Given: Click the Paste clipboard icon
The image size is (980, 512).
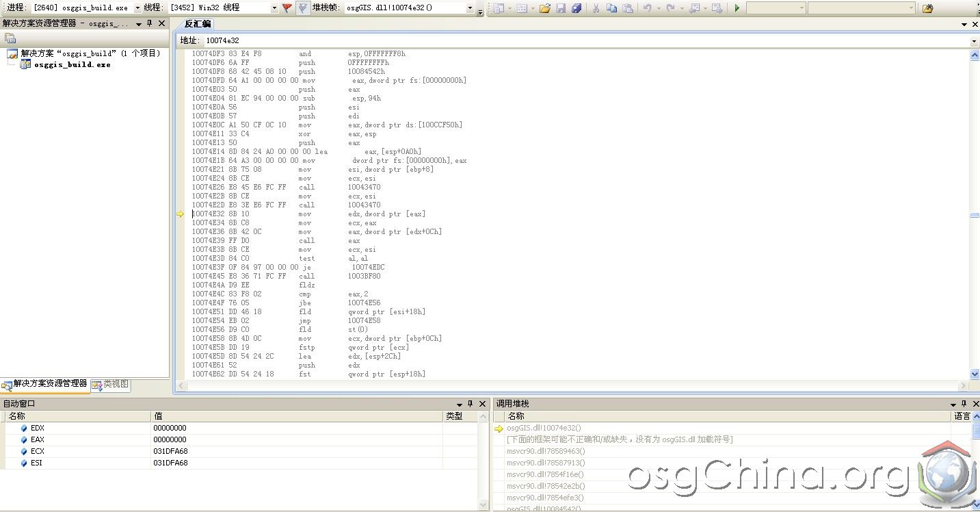Looking at the screenshot, I should pyautogui.click(x=627, y=8).
